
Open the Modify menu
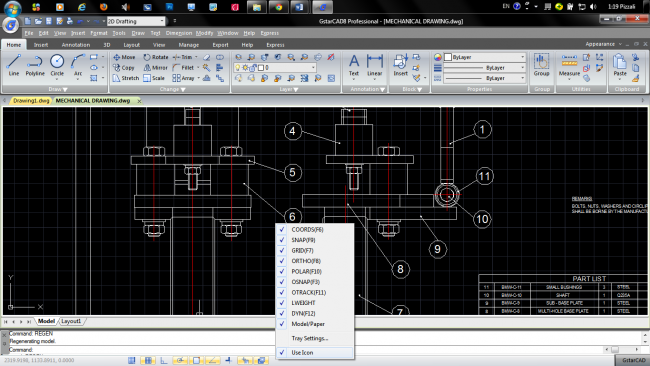(204, 33)
